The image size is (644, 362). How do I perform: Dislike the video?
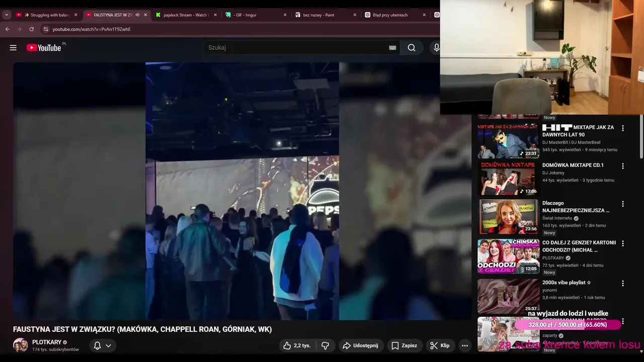click(x=326, y=345)
